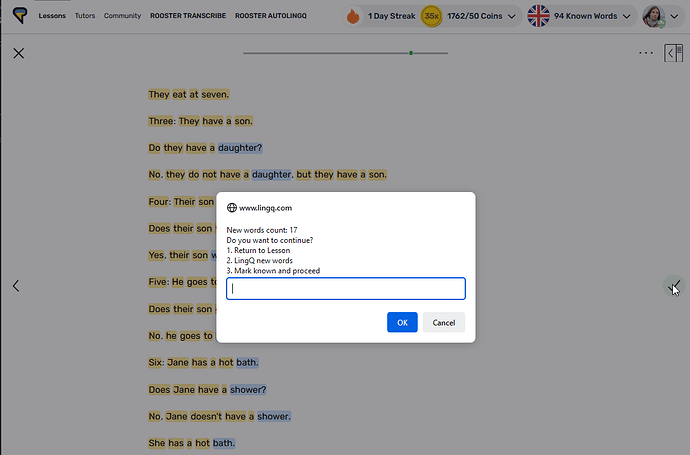Click "1. Return to Lesson" text

tap(258, 250)
